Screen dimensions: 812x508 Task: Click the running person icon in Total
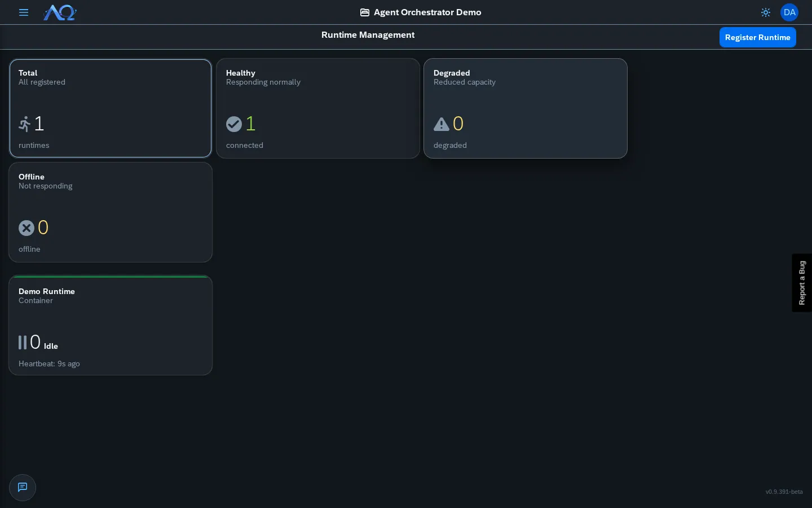click(25, 124)
